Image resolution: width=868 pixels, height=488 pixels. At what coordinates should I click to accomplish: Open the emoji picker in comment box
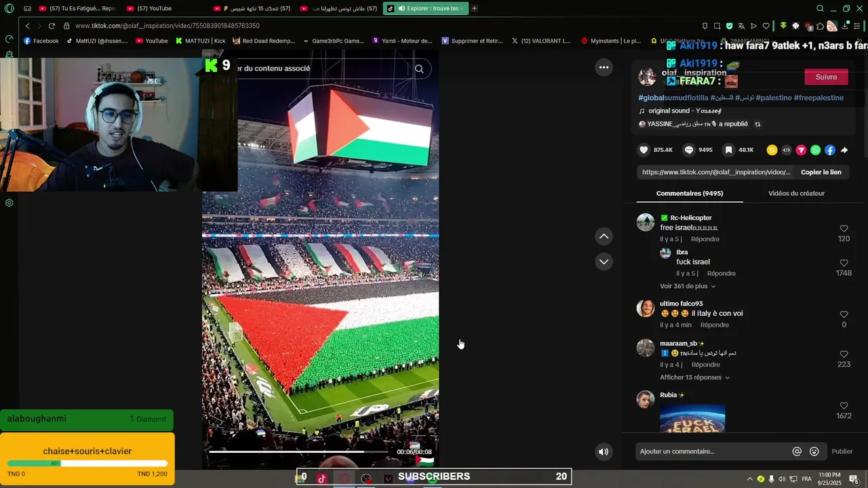pyautogui.click(x=814, y=451)
